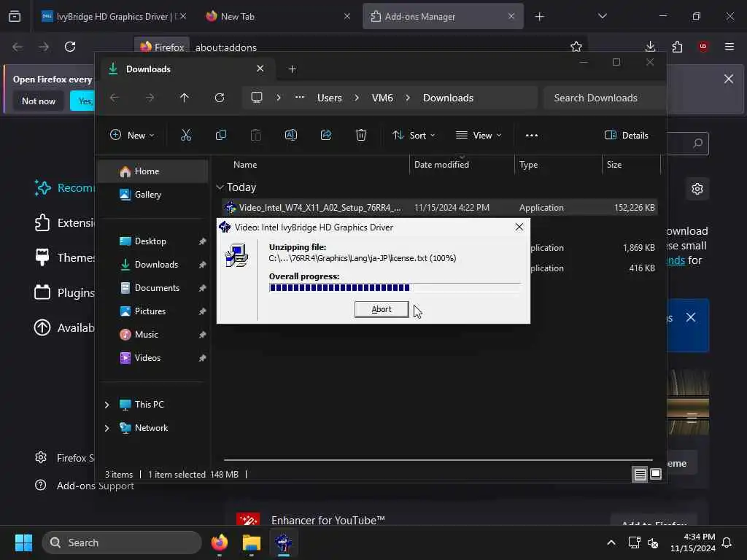Click the Users breadcrumb segment

[329, 98]
